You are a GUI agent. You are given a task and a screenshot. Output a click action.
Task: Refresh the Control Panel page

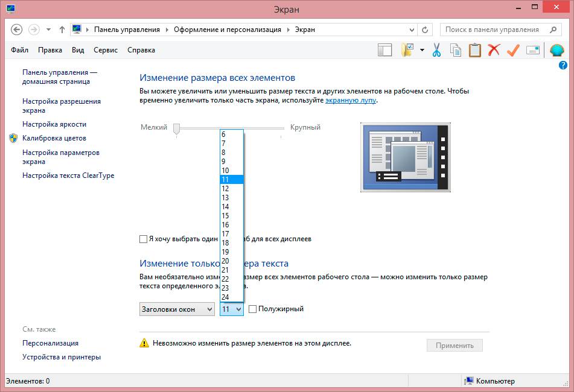coord(425,30)
